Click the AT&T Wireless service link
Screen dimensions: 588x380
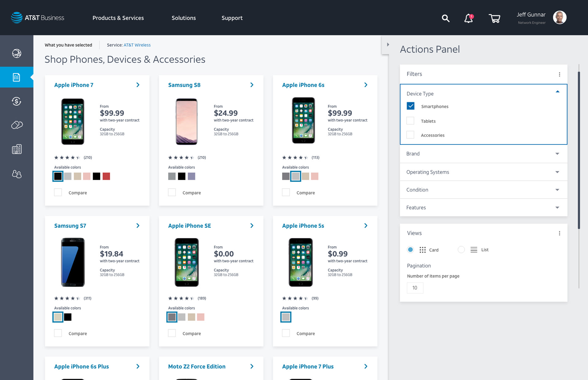click(x=137, y=45)
